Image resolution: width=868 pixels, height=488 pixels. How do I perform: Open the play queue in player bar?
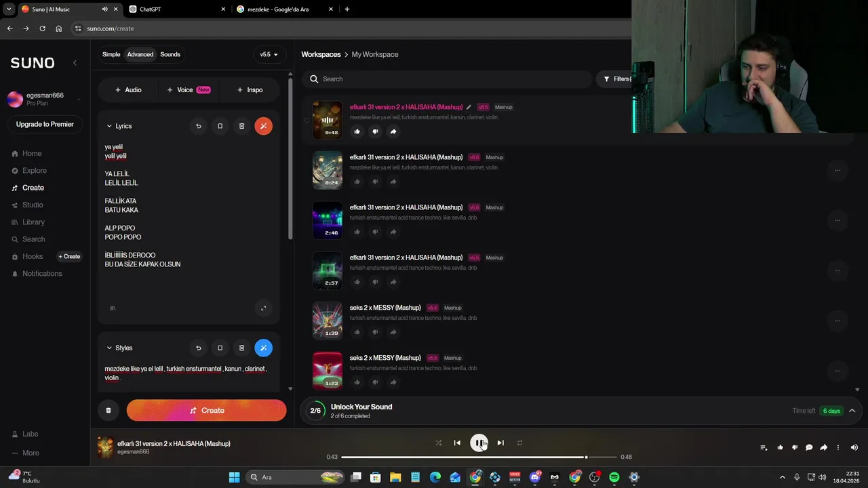(764, 447)
